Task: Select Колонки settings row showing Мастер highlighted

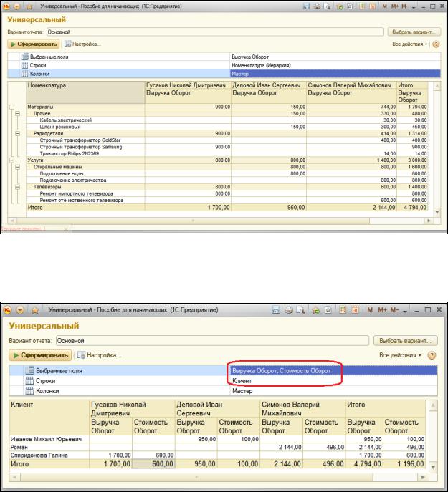Action: (224, 74)
